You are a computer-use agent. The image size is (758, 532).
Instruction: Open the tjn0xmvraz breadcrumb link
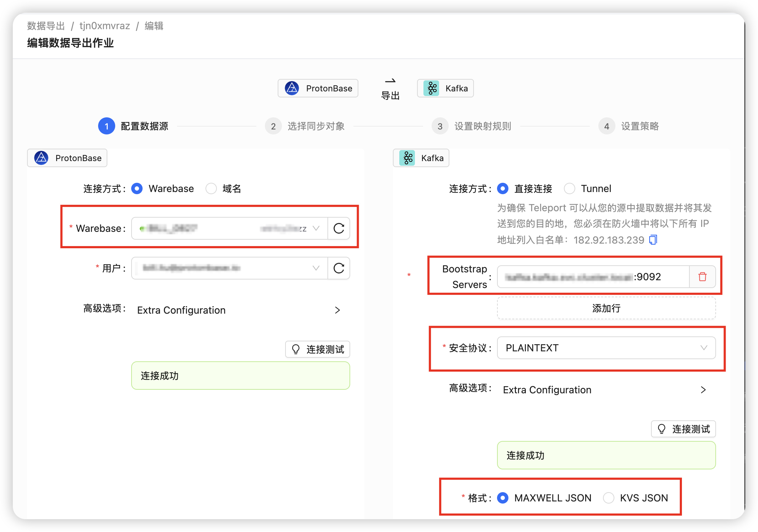[x=105, y=26]
